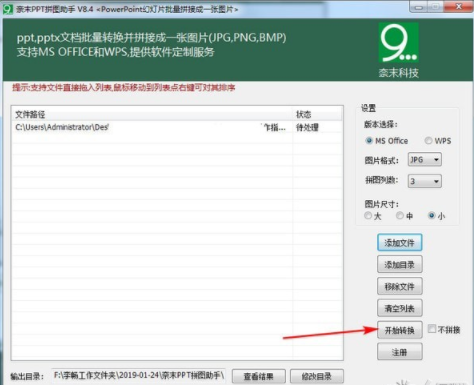The width and height of the screenshot is (474, 385).
Task: Click the 修改目录 button
Action: [x=317, y=377]
